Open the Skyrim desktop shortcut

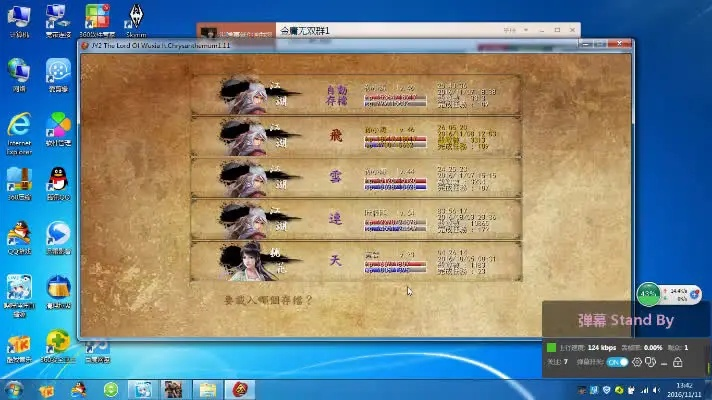[x=136, y=20]
